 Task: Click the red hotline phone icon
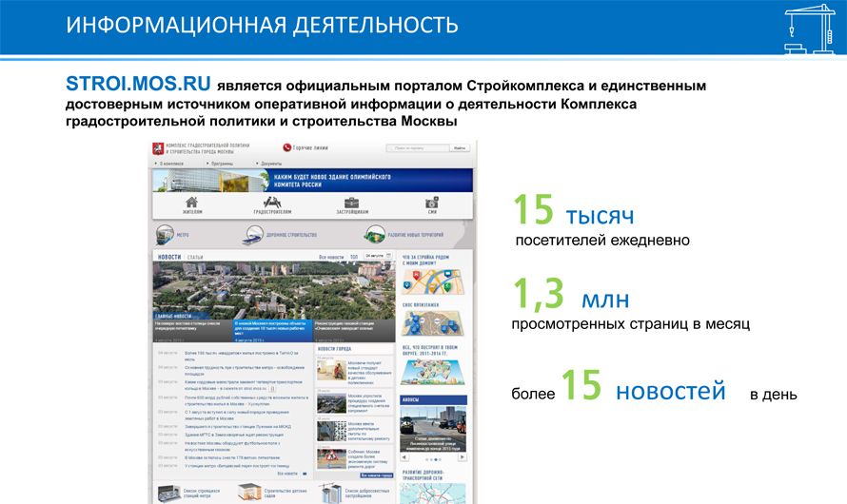click(286, 147)
